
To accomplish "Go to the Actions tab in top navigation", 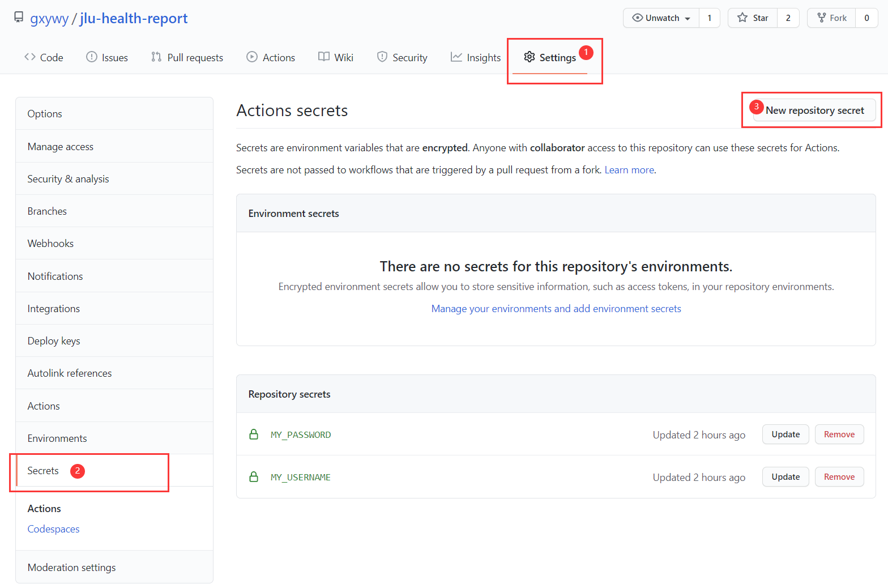I will (271, 57).
